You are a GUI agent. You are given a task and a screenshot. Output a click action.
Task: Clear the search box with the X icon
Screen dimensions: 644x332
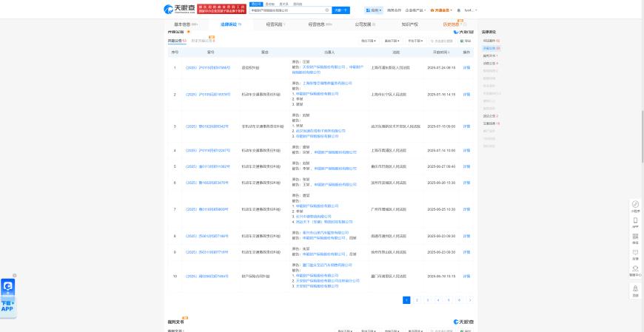coord(327,10)
